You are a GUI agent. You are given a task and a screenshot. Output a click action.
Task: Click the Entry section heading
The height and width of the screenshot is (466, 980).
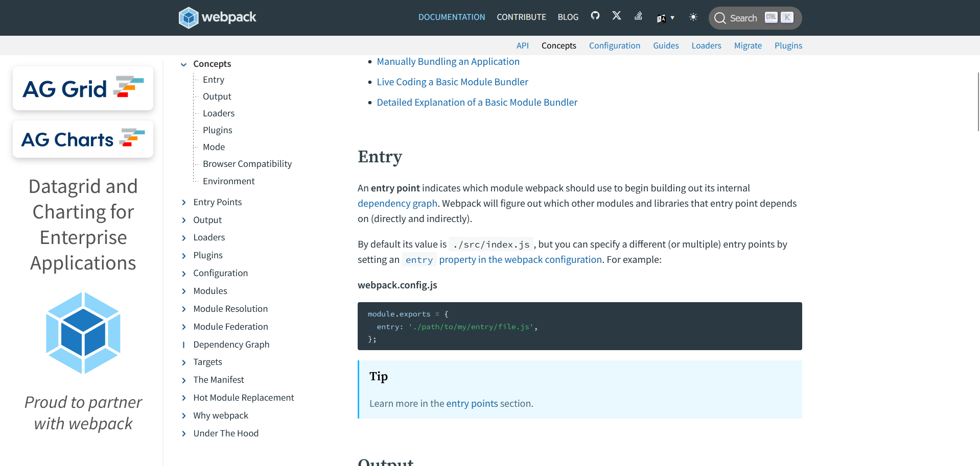[x=380, y=157]
